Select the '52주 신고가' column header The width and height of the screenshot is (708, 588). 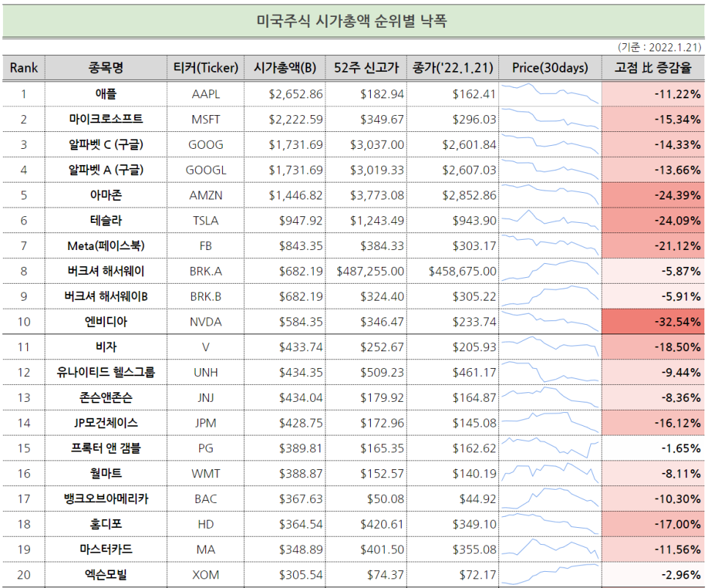click(x=366, y=67)
